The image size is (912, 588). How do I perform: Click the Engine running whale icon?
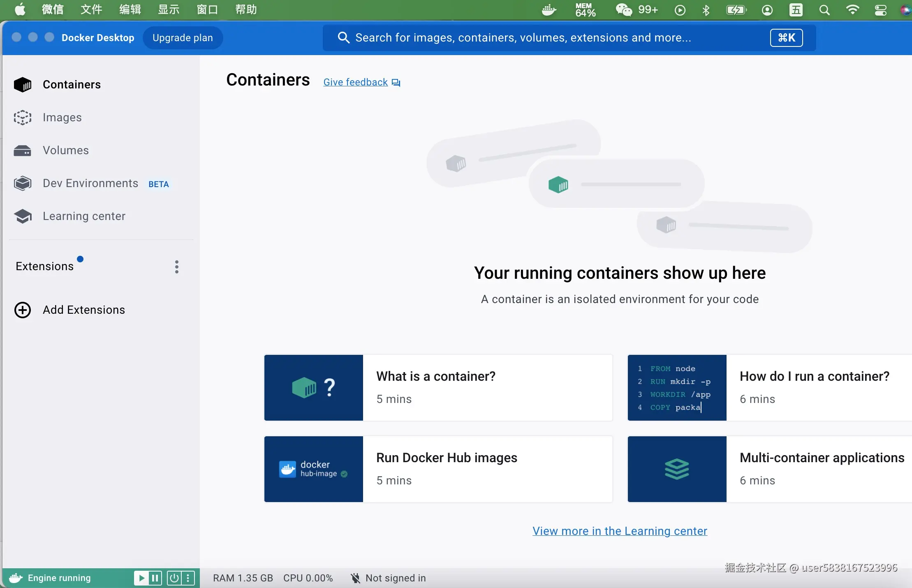click(16, 578)
